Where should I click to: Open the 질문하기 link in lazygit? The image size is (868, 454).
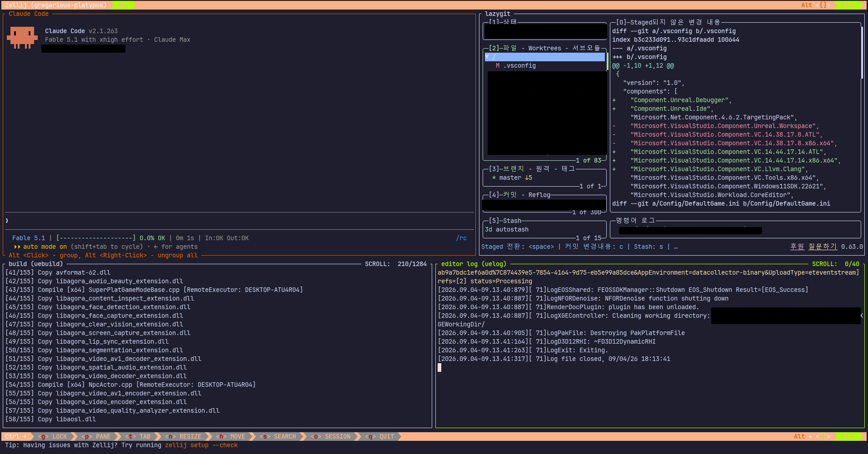click(x=823, y=247)
